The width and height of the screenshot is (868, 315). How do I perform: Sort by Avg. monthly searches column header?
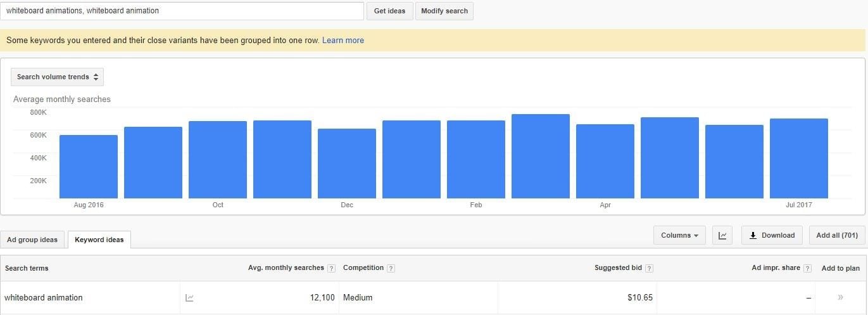click(286, 268)
